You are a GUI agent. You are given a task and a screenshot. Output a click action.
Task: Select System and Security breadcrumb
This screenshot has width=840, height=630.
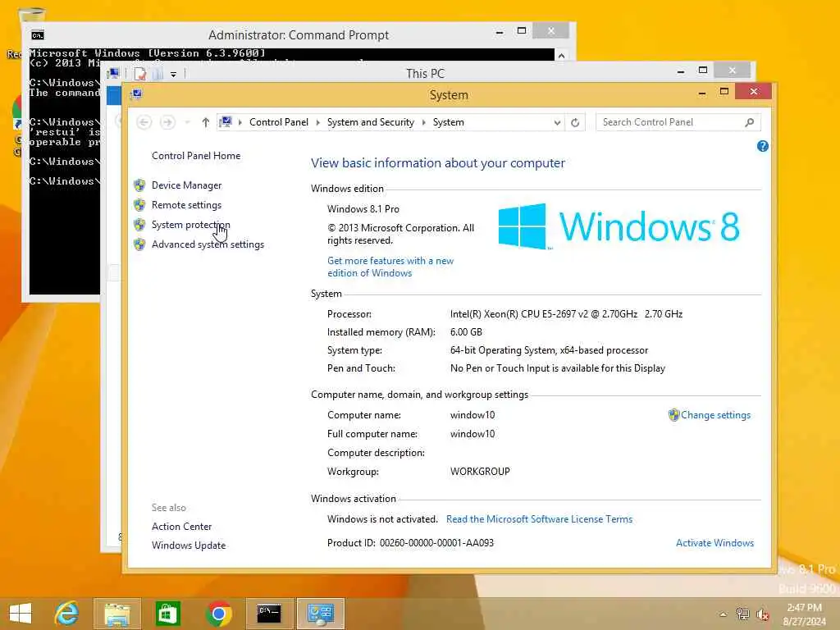pos(371,122)
